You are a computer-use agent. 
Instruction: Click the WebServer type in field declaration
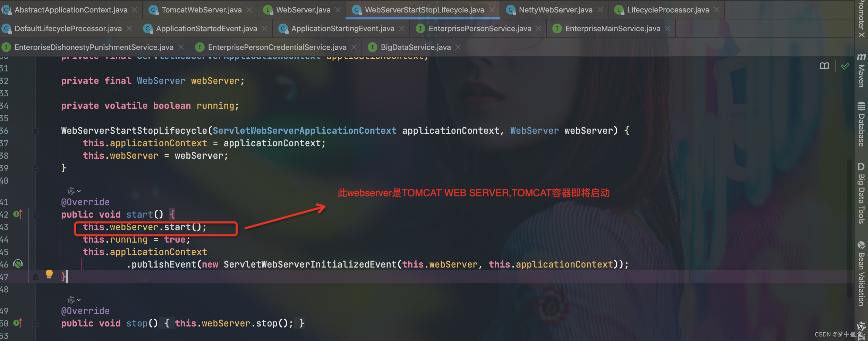click(x=161, y=81)
